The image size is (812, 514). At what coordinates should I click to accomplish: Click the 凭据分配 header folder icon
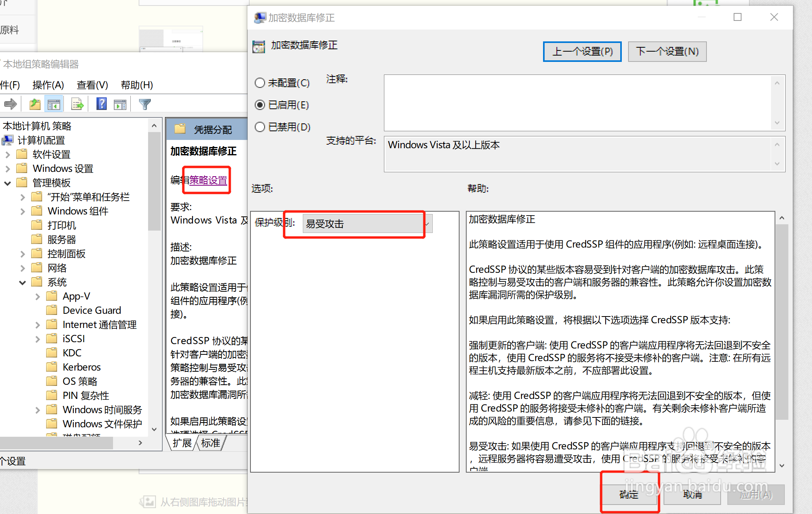tap(180, 129)
